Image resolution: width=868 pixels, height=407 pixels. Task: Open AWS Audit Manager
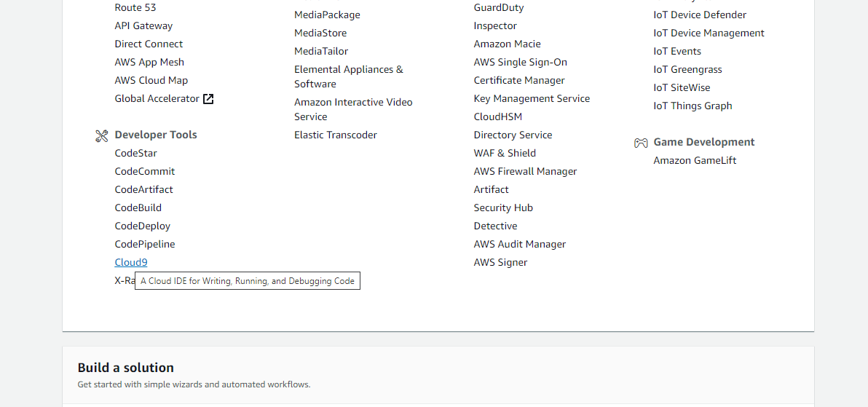[520, 245]
